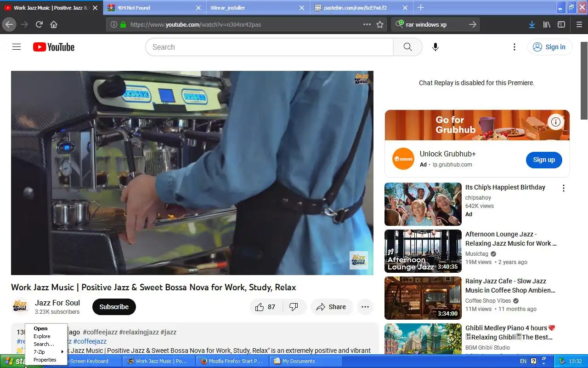588x368 pixels.
Task: Click Sign up on Grubhub ad
Action: pos(544,160)
